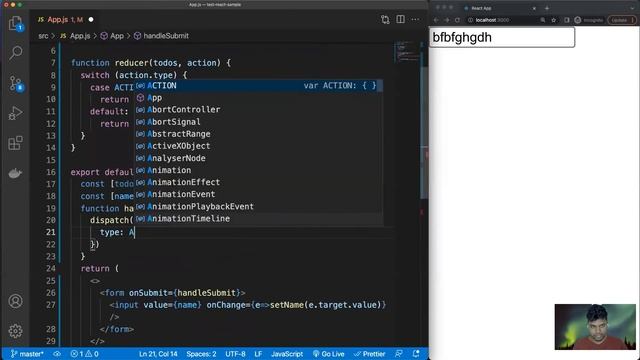Click Spaces: 2 indentation setting
This screenshot has height=360, width=640.
tap(201, 354)
